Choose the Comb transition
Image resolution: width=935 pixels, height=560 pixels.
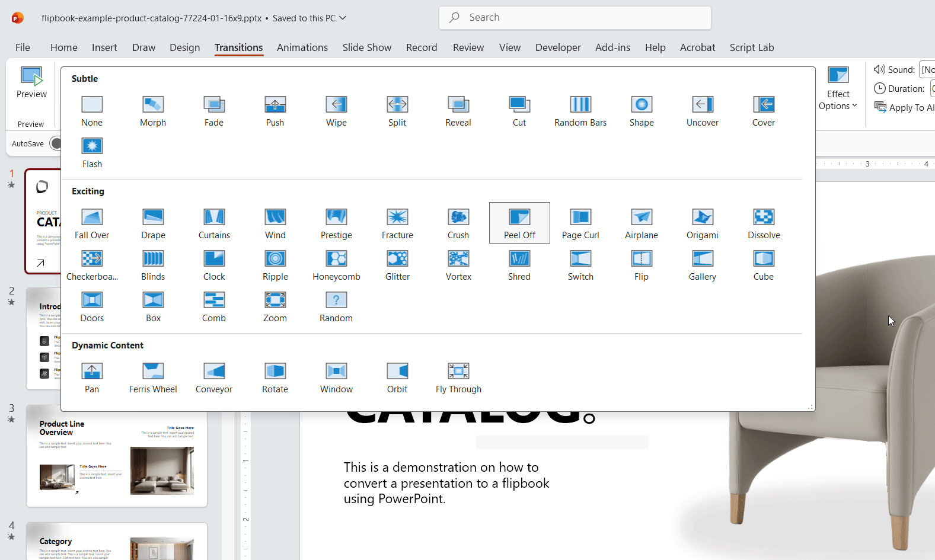(x=214, y=306)
